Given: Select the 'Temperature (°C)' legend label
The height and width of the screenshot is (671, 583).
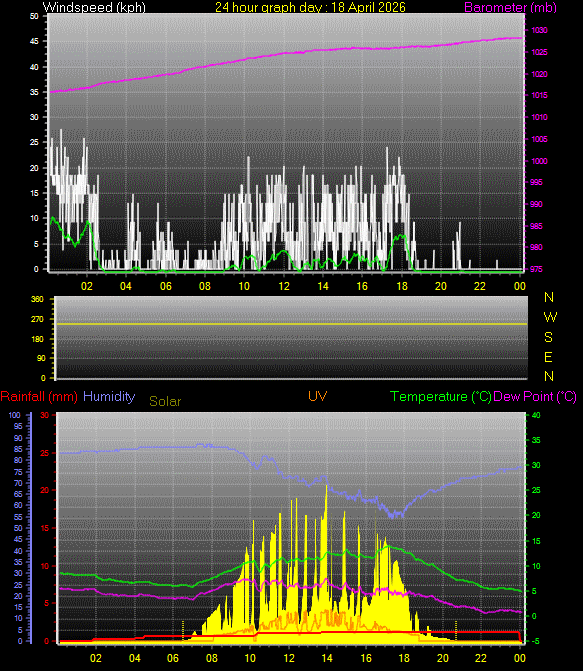Looking at the screenshot, I should [440, 397].
